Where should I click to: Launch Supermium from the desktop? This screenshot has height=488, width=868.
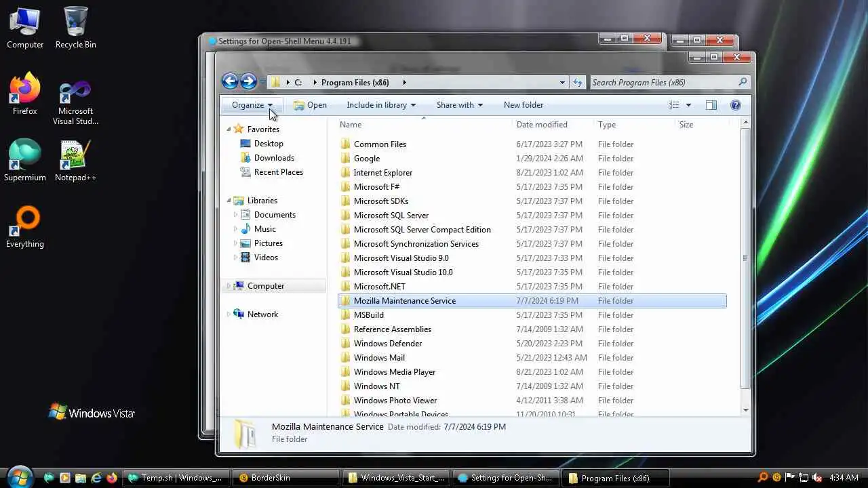point(25,161)
